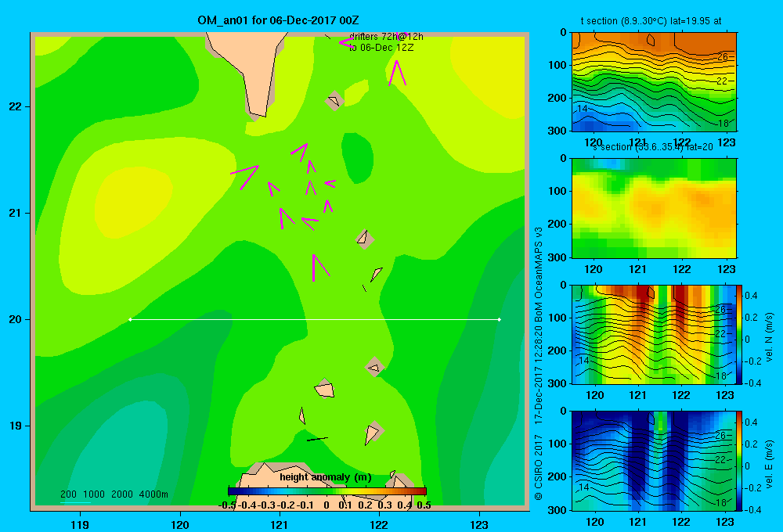Open the salinity section panel
The height and width of the screenshot is (532, 783).
tap(654, 208)
